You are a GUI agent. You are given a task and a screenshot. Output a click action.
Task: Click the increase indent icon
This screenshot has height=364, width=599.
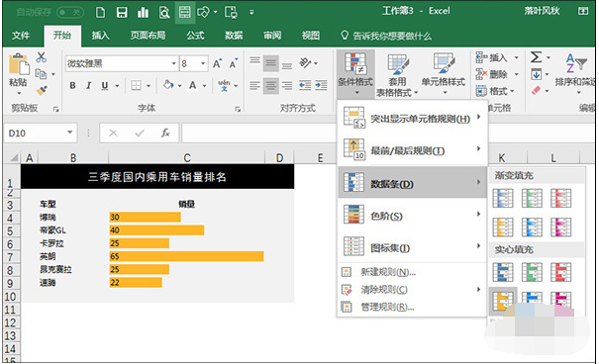pos(321,85)
